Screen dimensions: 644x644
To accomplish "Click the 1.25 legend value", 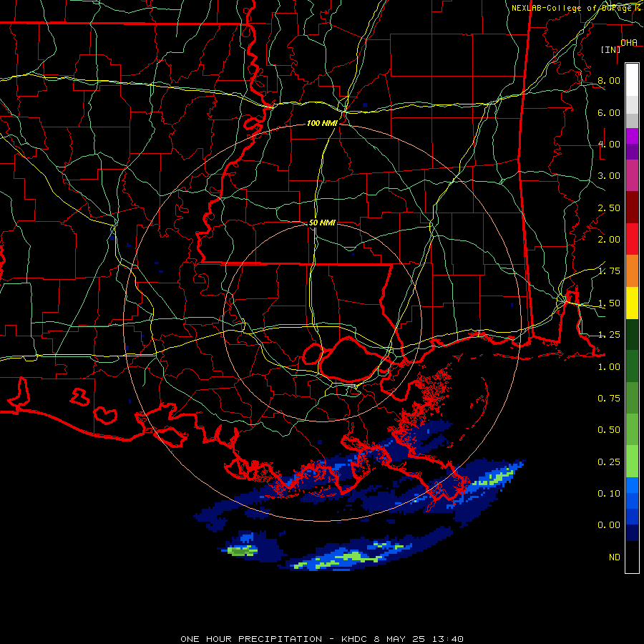I will coord(609,335).
